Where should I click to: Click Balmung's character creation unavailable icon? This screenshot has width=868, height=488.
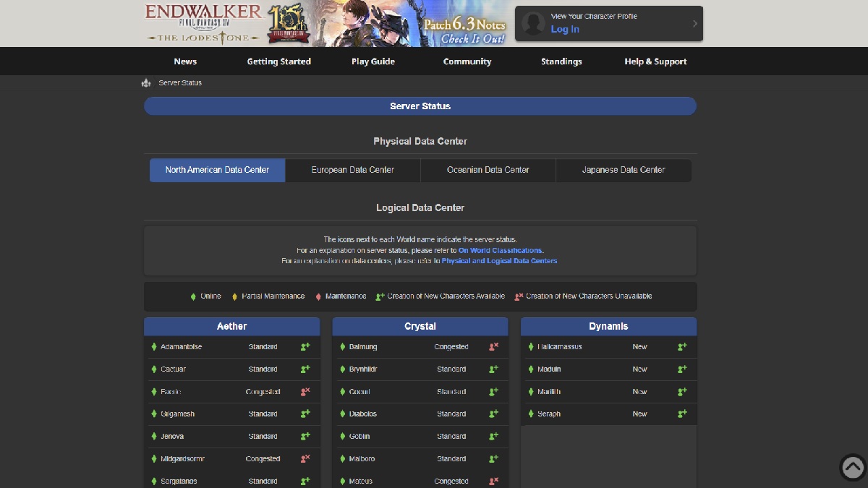pyautogui.click(x=493, y=347)
